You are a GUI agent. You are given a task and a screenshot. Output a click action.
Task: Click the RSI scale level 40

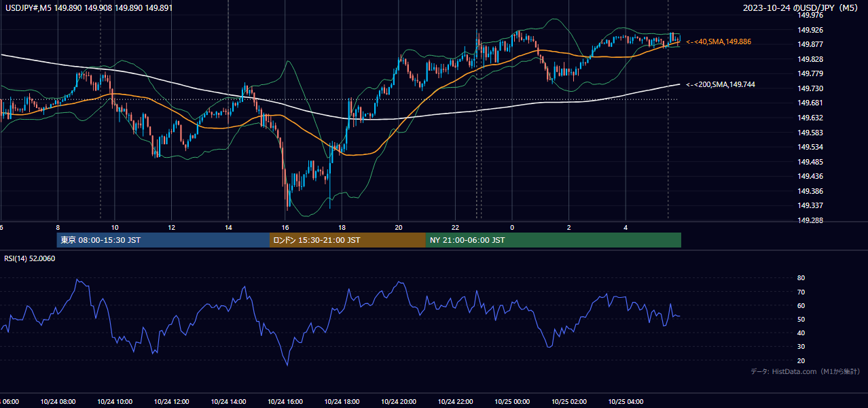coord(801,333)
